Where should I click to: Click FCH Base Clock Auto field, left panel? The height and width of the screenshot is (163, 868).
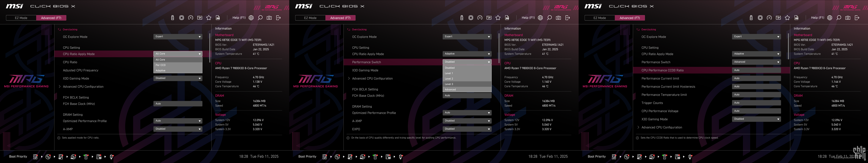point(178,104)
